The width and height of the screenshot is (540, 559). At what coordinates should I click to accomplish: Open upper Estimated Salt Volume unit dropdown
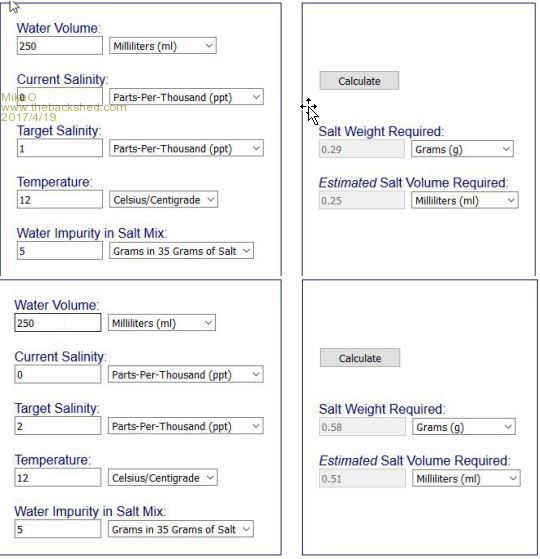(x=464, y=200)
